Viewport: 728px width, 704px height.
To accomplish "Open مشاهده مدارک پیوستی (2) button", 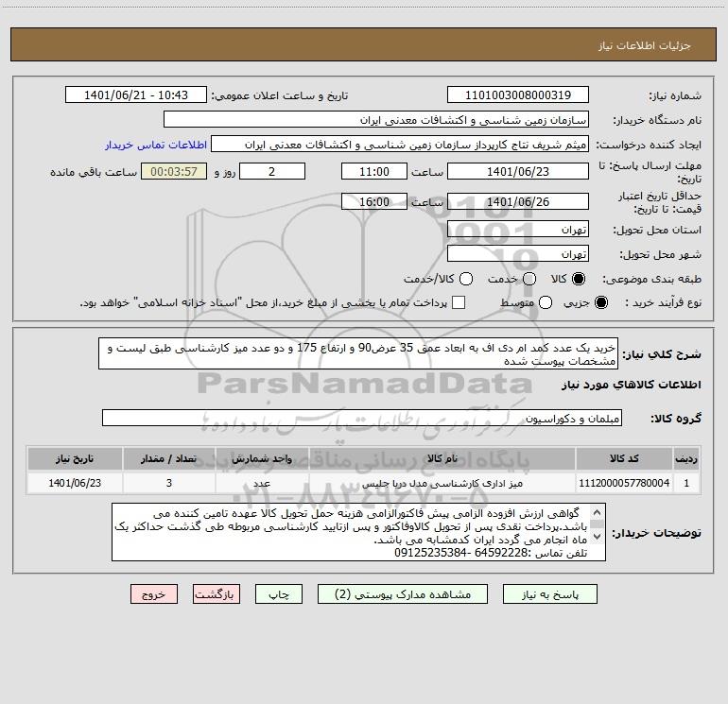I will 403,594.
